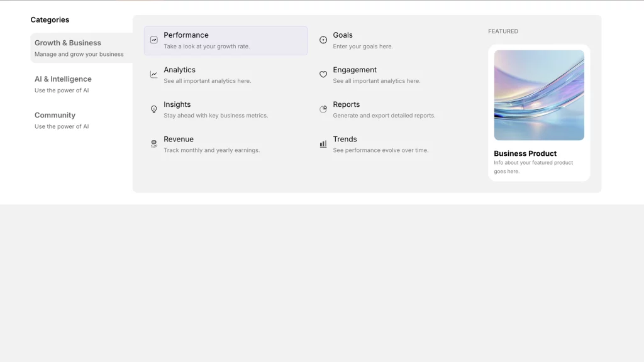Click the Trends bar chart icon
This screenshot has width=644, height=362.
tap(323, 144)
